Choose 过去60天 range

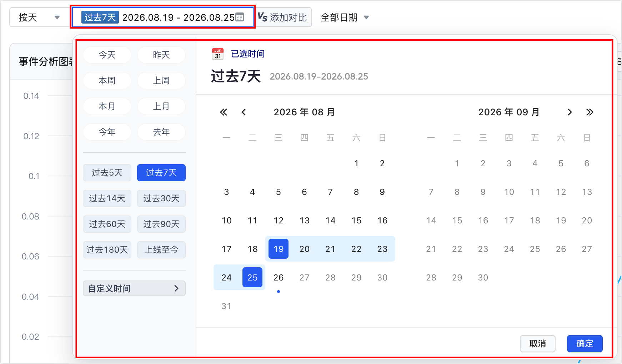(x=107, y=224)
